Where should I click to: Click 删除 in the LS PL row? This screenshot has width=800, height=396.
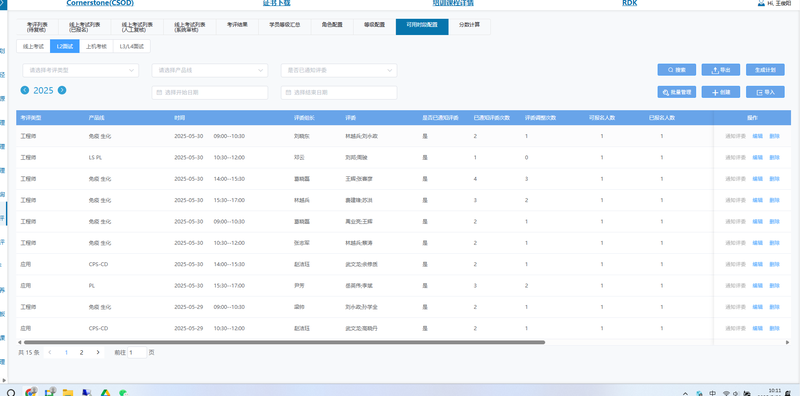(x=774, y=158)
